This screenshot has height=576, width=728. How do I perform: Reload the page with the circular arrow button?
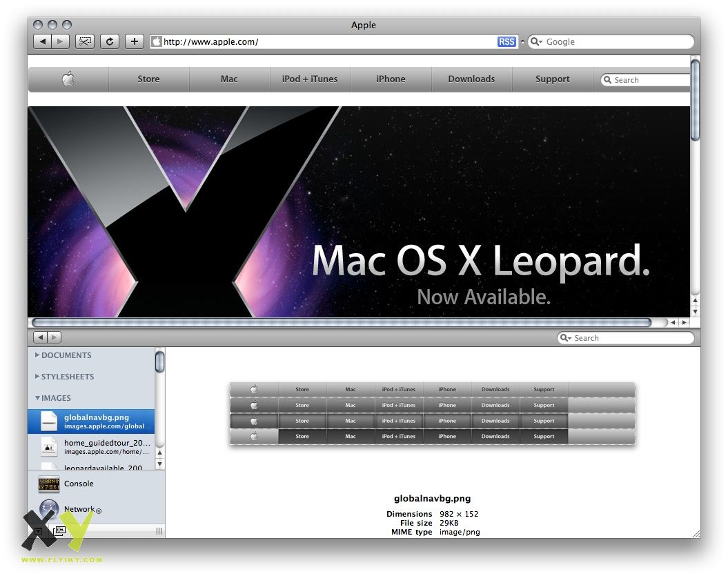tap(110, 42)
